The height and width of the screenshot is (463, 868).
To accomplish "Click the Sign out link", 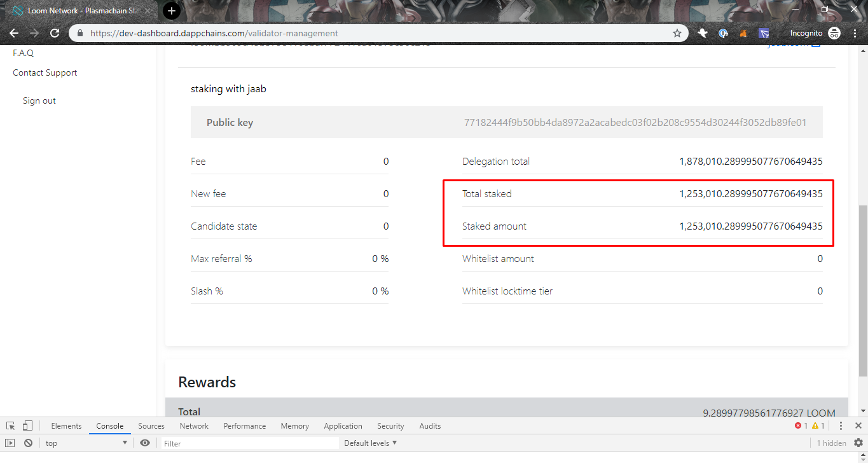I will click(39, 100).
